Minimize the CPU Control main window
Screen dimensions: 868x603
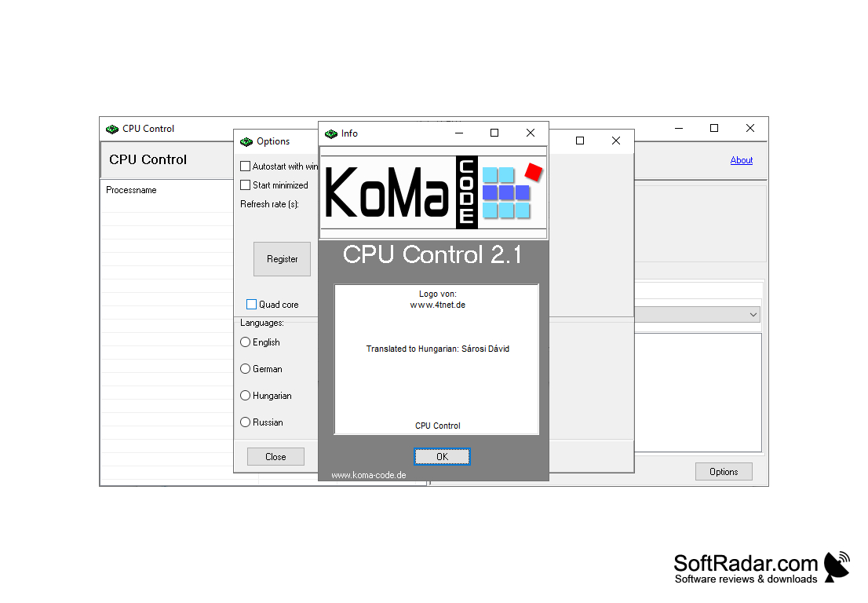point(679,128)
